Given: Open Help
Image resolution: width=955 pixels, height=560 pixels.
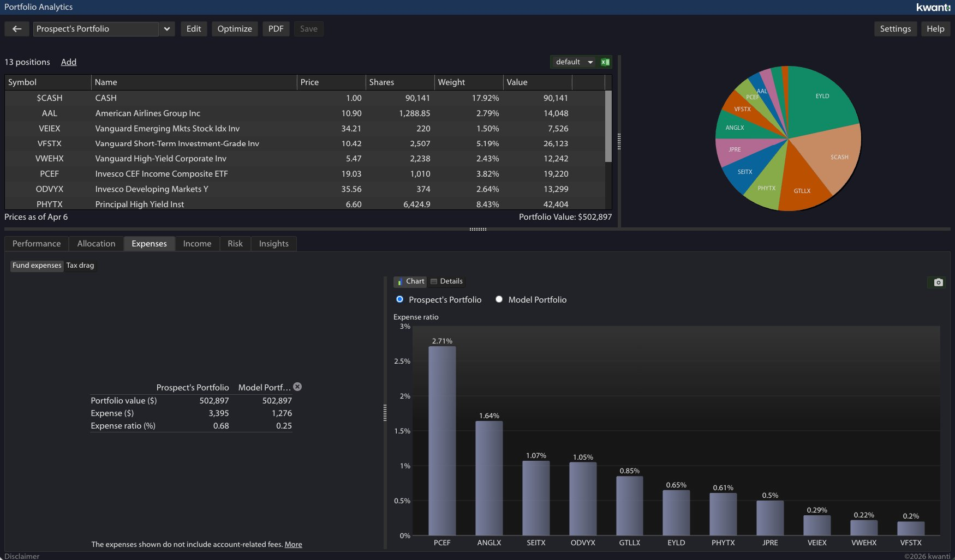Looking at the screenshot, I should [x=935, y=29].
